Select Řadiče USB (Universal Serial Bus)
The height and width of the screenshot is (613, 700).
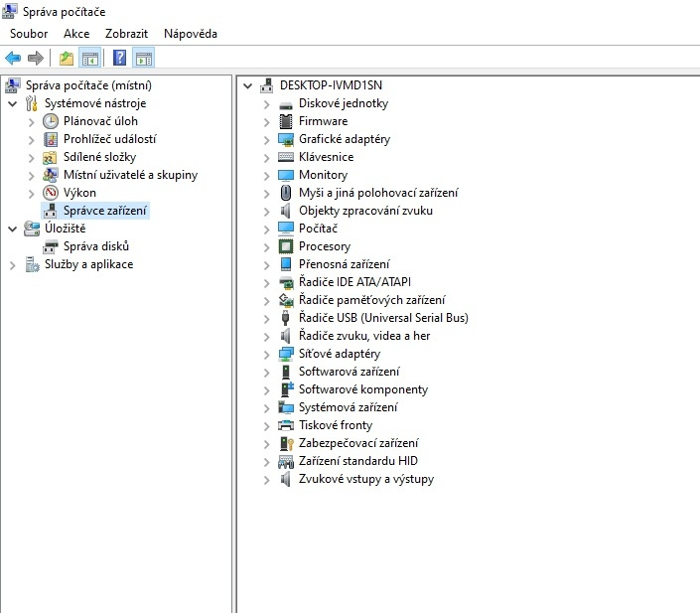pos(383,318)
